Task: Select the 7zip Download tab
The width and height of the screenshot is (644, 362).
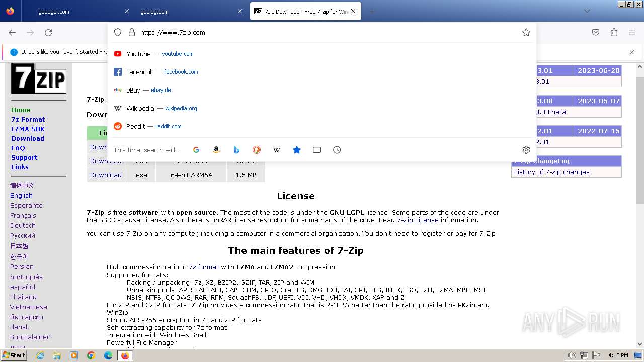Action: tap(305, 11)
